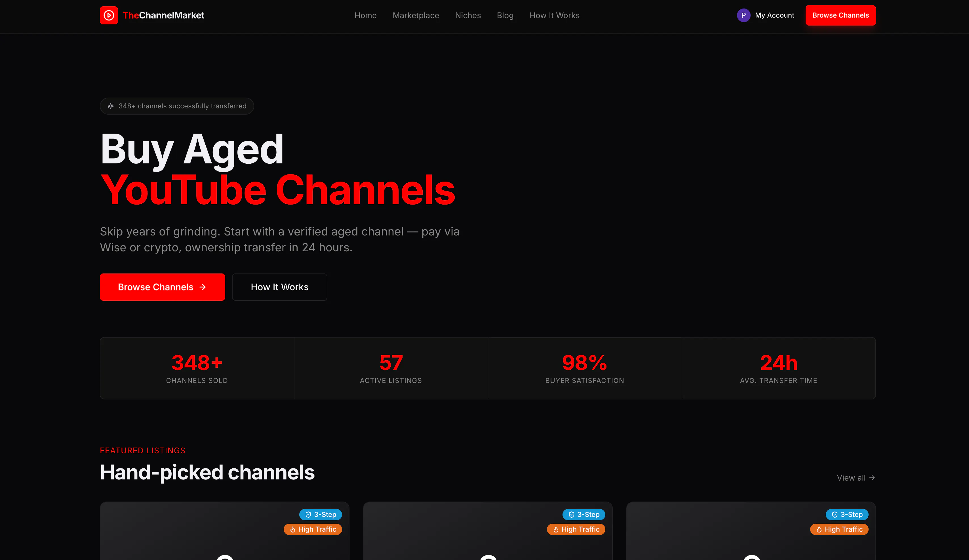Image resolution: width=969 pixels, height=560 pixels.
Task: Click the 3-Step badge on the third card
Action: point(847,515)
